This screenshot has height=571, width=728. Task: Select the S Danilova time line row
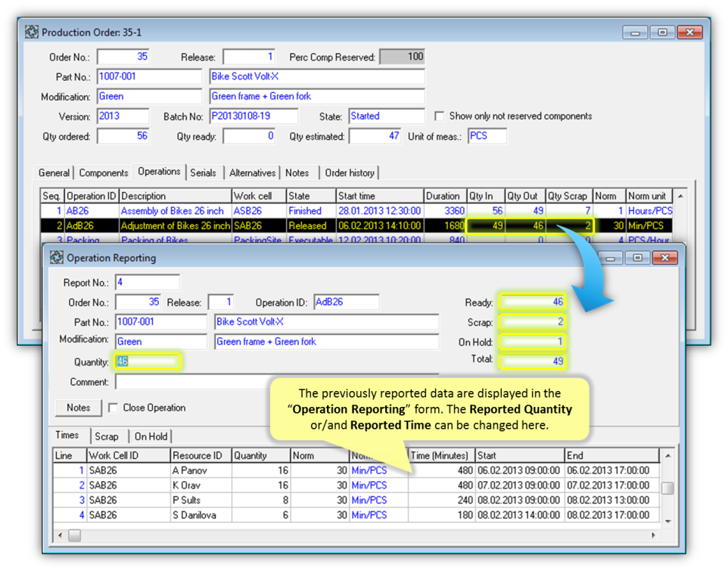(x=356, y=515)
